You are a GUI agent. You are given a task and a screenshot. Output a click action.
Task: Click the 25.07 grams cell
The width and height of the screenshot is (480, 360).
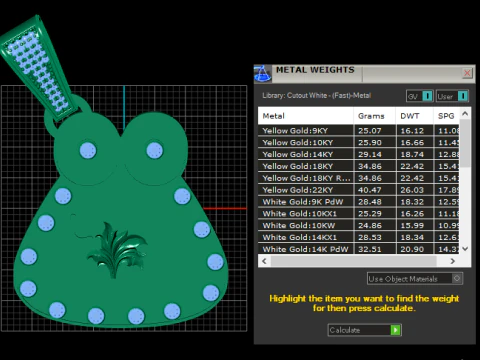click(x=375, y=131)
